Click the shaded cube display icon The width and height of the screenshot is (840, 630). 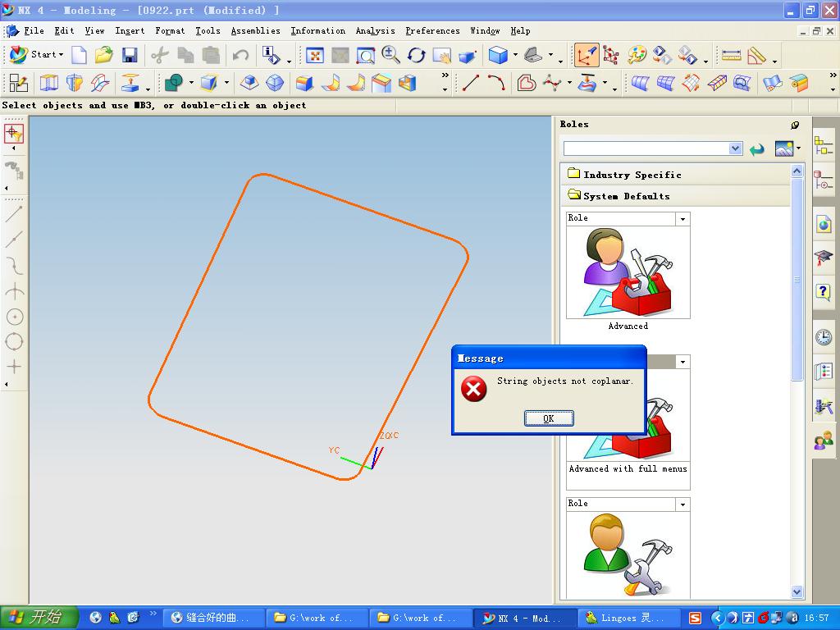click(x=498, y=55)
